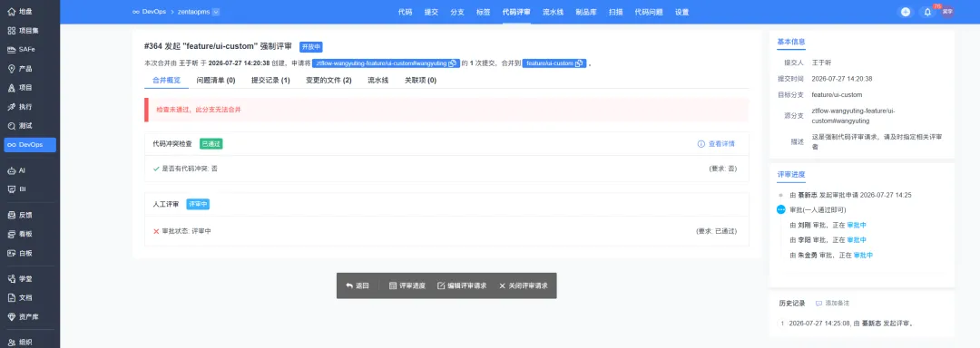
Task: Click the 基本信息 panel heading
Action: coord(790,42)
